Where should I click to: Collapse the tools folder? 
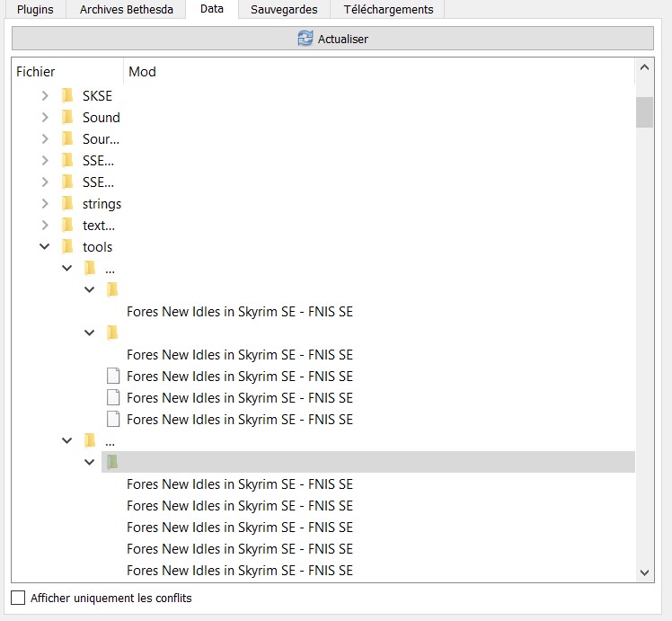(45, 246)
